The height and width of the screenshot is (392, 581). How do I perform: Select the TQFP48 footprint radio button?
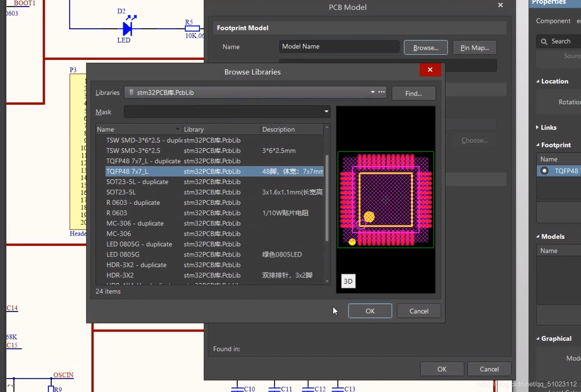tap(544, 171)
